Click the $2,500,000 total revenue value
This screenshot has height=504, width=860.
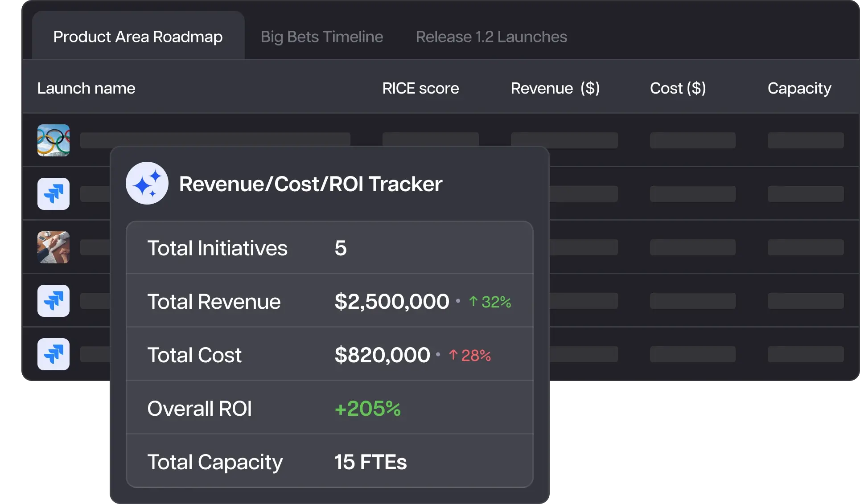pos(391,302)
